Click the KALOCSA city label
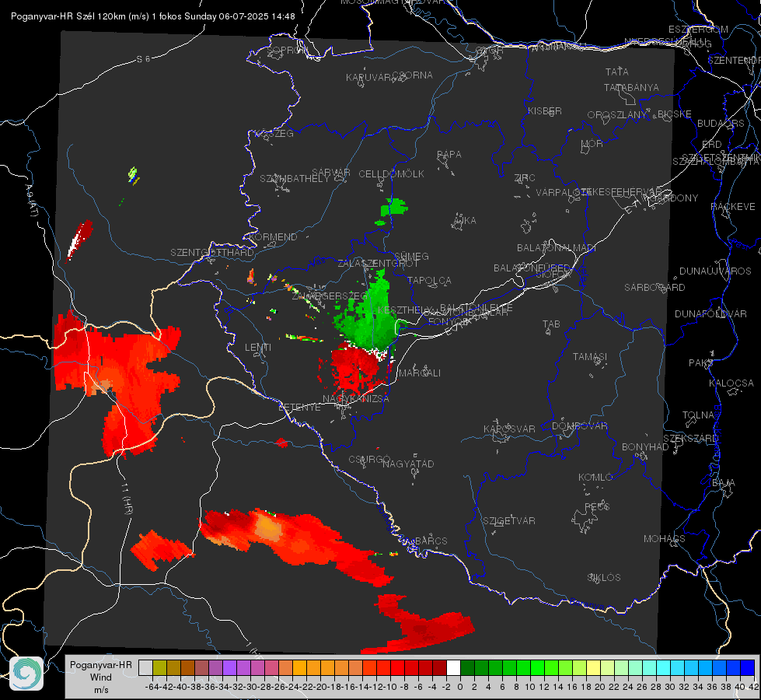 [731, 383]
